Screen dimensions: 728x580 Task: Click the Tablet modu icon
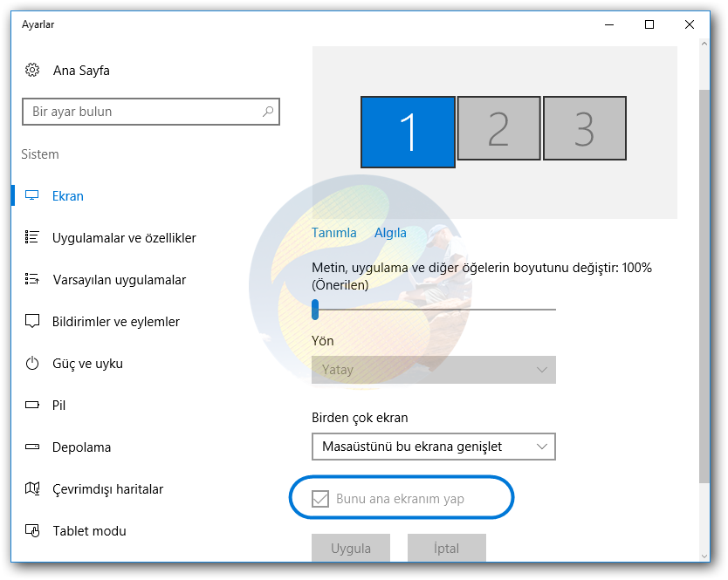(32, 530)
